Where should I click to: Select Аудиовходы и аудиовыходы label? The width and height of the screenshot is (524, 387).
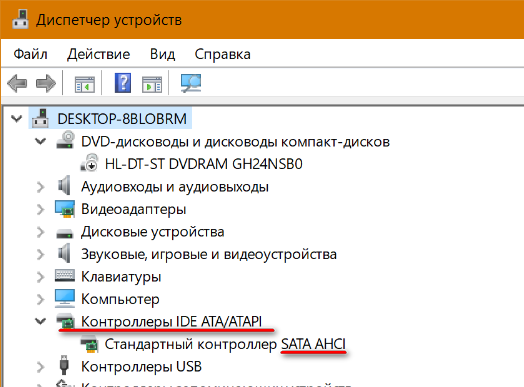pos(175,186)
